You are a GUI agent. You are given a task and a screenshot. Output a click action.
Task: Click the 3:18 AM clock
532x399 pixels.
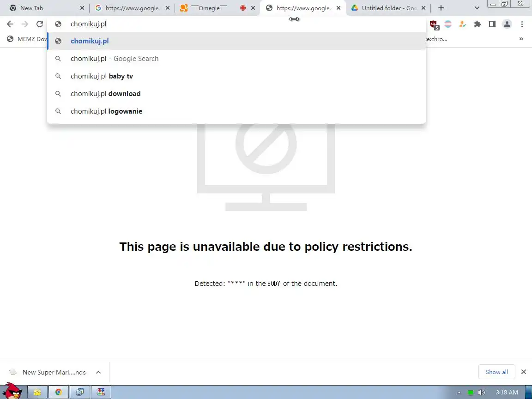tap(507, 393)
